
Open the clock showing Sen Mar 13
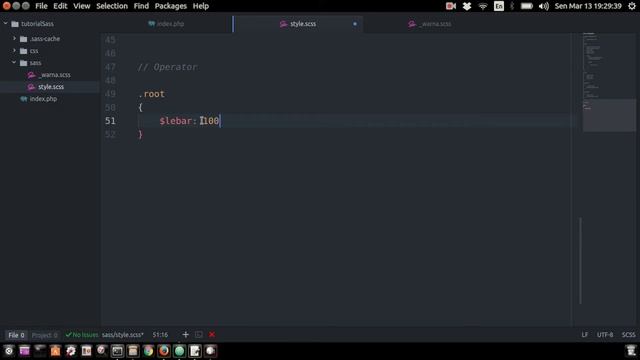pos(588,6)
